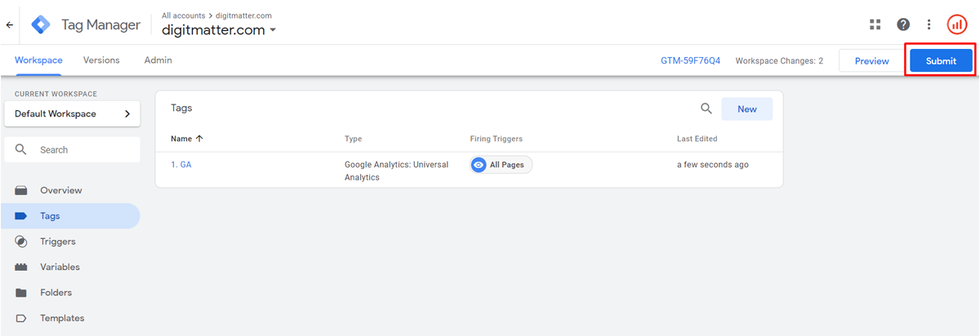
Task: Click the Submit button
Action: (x=941, y=61)
